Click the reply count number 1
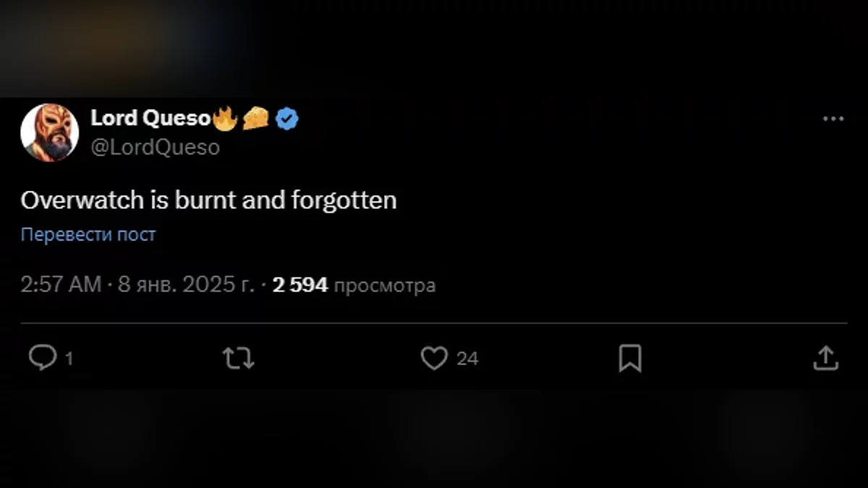This screenshot has width=868, height=488. (x=69, y=359)
